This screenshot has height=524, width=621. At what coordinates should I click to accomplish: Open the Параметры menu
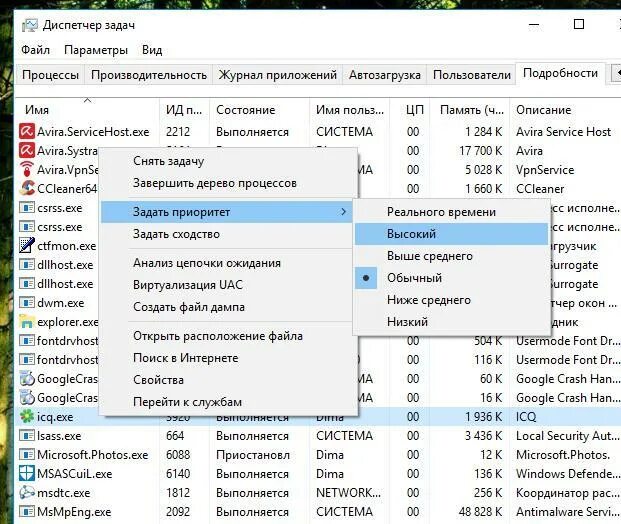click(96, 50)
